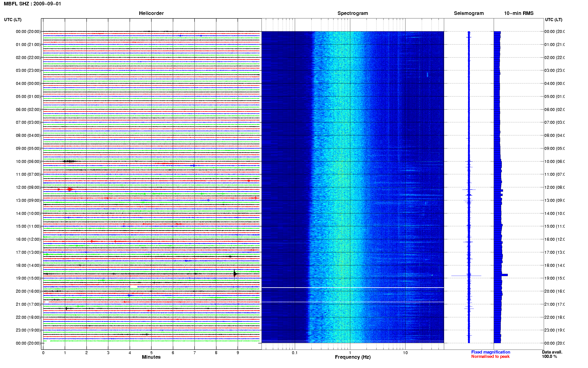Click the left 15:00 (11:00) time label
This screenshot has height=368, width=588.
coord(28,226)
